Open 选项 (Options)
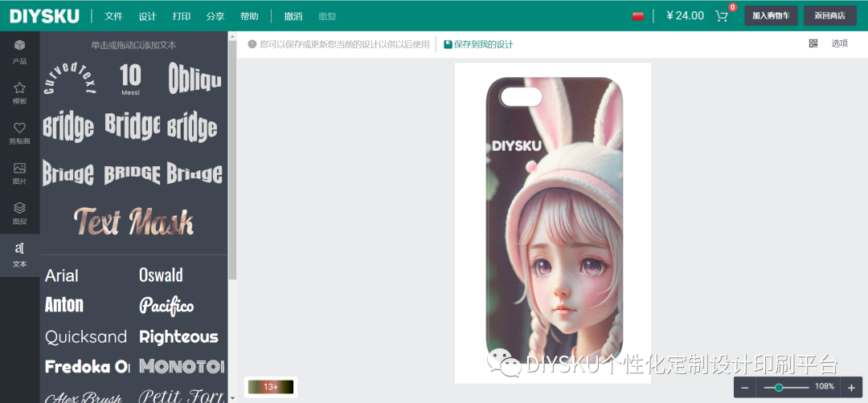This screenshot has height=403, width=868. 839,43
